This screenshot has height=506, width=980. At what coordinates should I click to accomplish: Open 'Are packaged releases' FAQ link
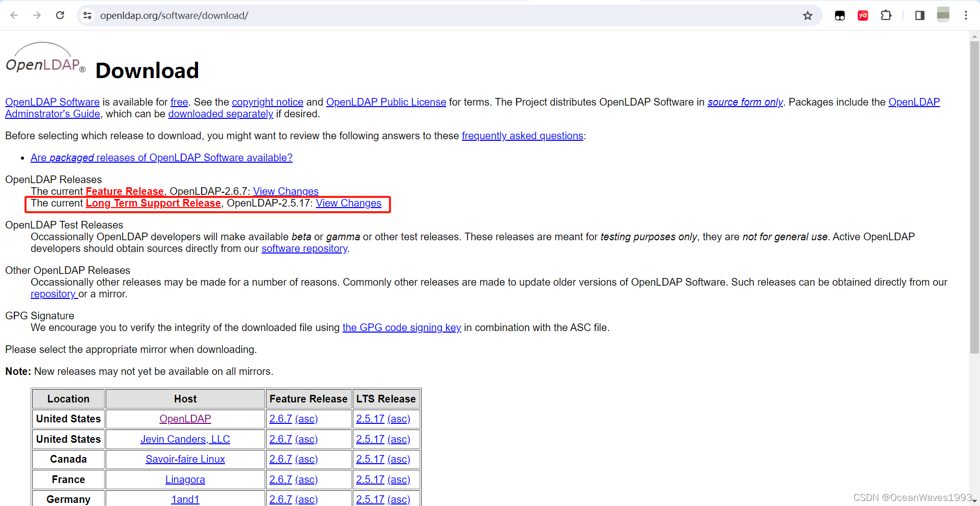161,158
